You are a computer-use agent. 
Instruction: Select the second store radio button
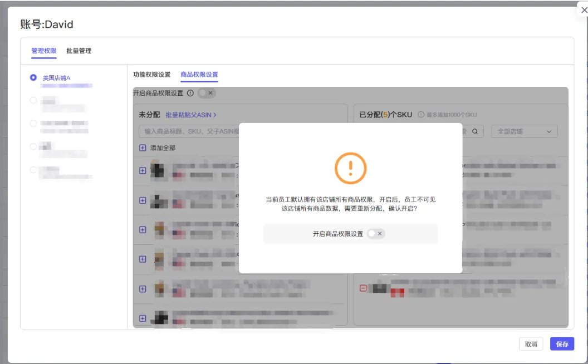33,101
